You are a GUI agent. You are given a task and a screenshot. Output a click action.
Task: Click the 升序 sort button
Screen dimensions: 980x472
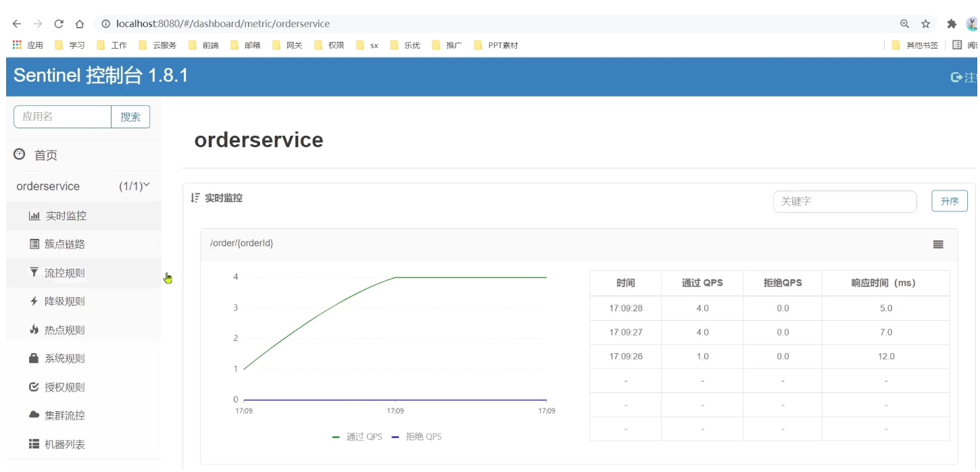(x=950, y=201)
